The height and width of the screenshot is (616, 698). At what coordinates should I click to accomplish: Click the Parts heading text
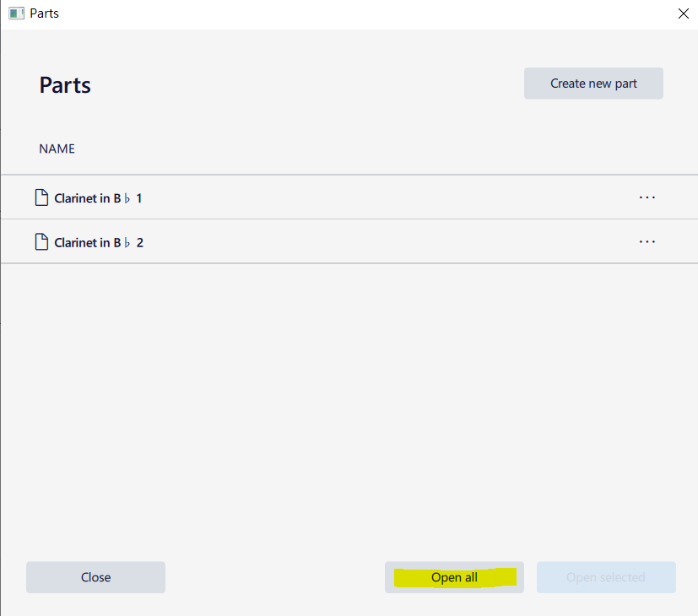tap(65, 85)
